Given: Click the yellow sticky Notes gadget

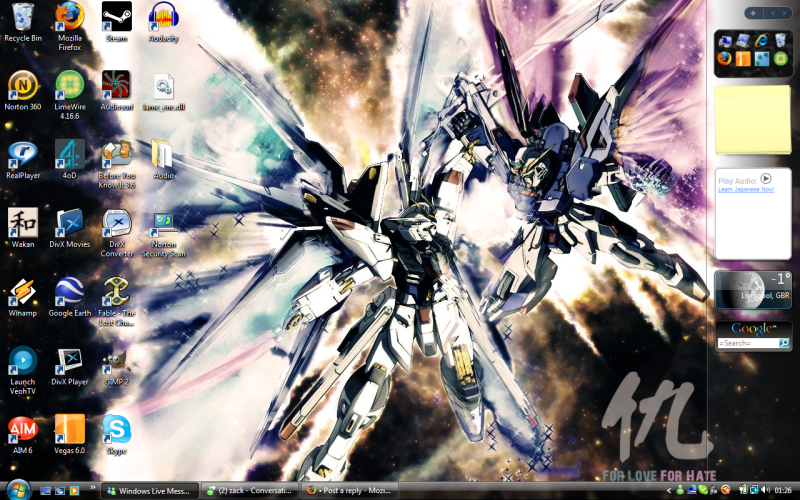Looking at the screenshot, I should coord(753,119).
